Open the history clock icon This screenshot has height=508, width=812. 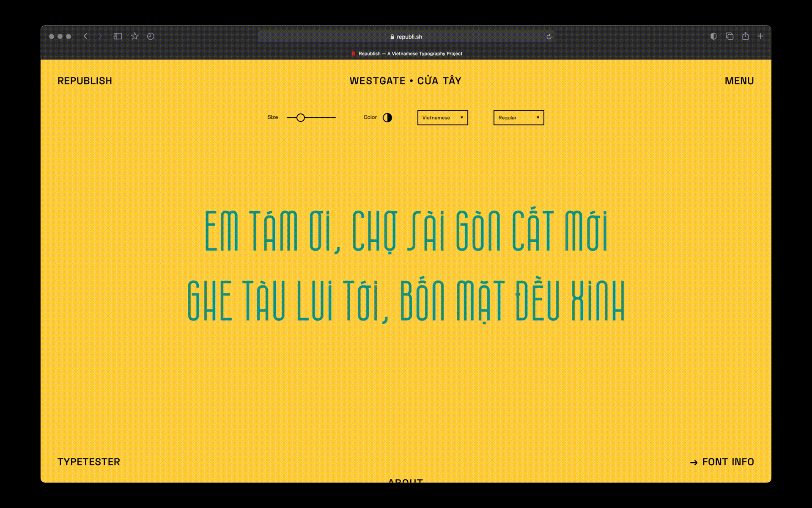(x=151, y=36)
